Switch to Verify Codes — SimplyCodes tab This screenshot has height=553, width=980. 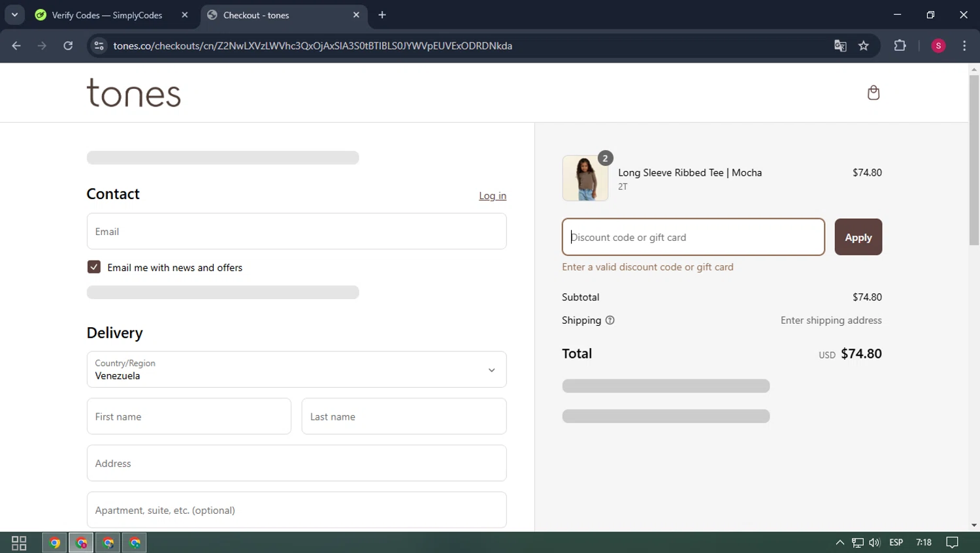tap(112, 15)
